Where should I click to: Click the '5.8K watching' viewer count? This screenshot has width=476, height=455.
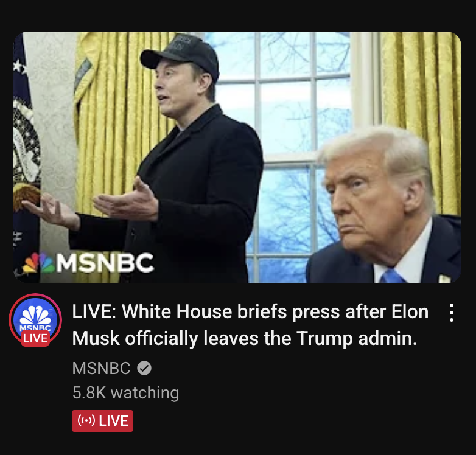click(x=125, y=392)
